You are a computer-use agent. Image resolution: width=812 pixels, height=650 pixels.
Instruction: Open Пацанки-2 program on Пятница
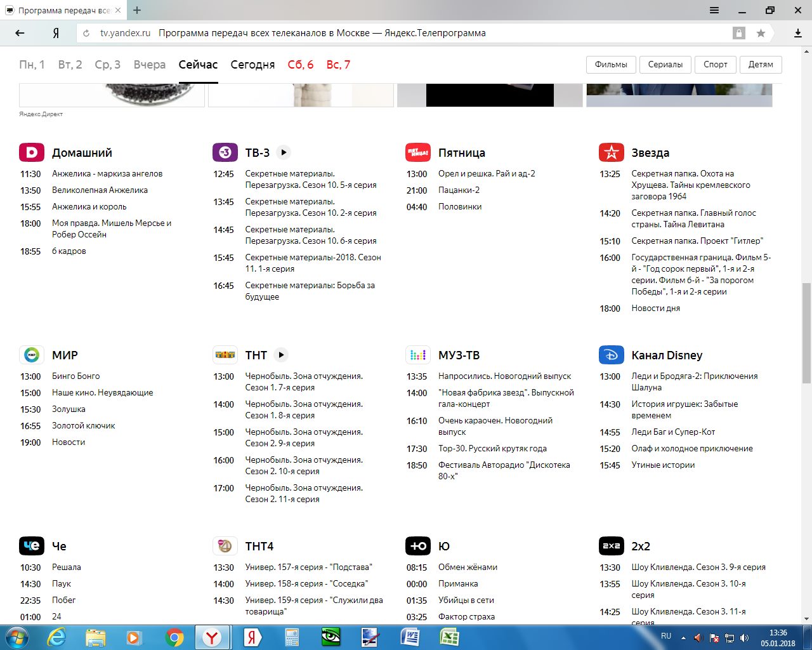[x=459, y=190]
